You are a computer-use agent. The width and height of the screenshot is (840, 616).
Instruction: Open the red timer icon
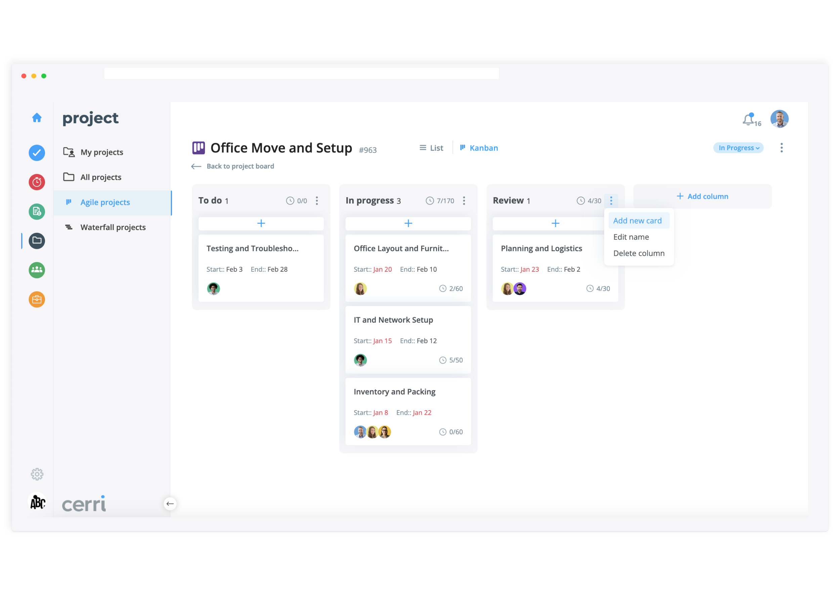click(x=37, y=182)
